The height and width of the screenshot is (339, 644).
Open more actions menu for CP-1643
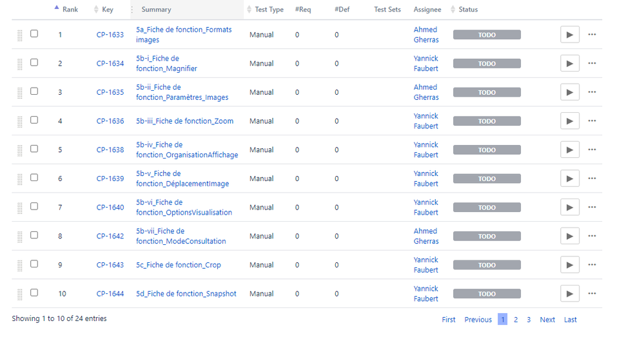[592, 264]
